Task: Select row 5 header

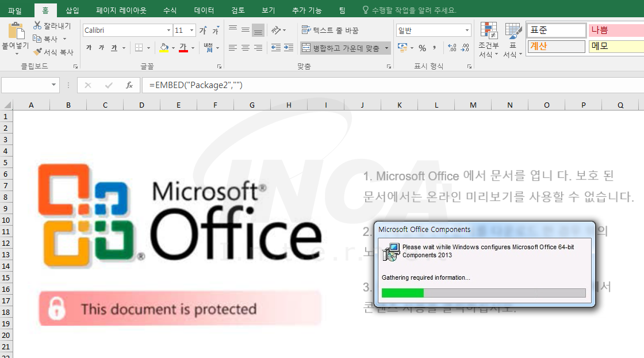Action: [6, 162]
